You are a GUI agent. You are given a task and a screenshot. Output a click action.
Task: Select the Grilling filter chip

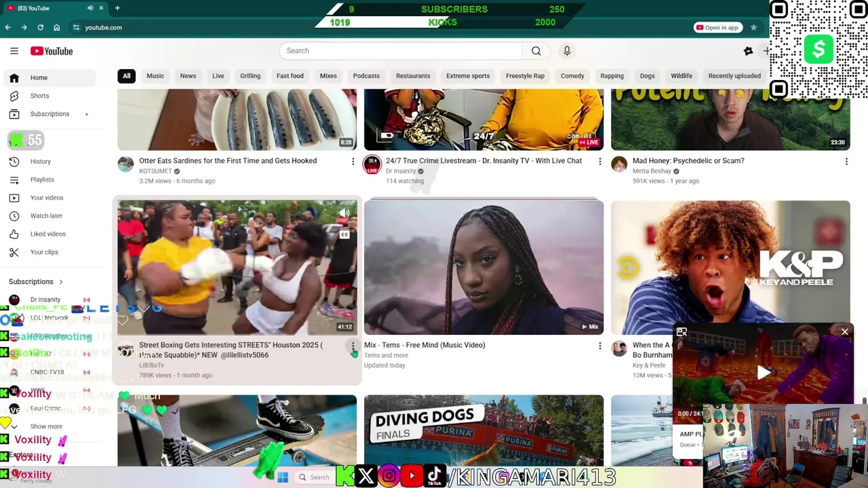tap(250, 76)
